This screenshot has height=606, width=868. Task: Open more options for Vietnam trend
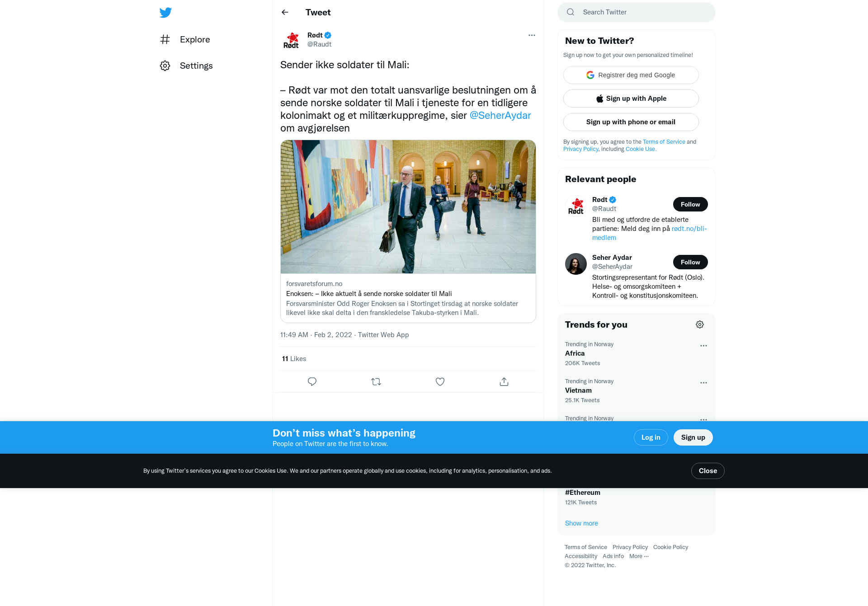click(703, 383)
